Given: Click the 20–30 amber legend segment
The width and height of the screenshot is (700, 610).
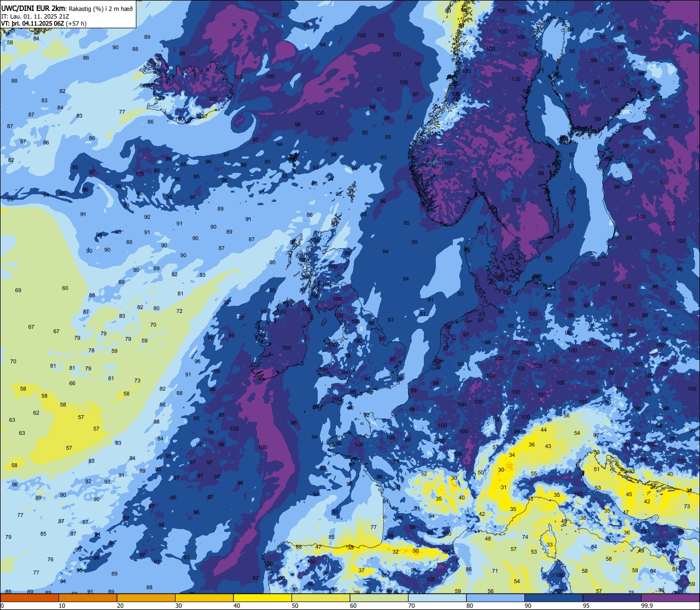Looking at the screenshot, I should [146, 598].
